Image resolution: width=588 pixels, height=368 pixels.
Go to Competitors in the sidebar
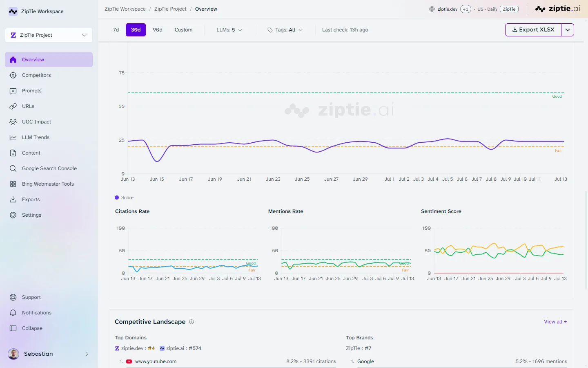tap(49, 75)
